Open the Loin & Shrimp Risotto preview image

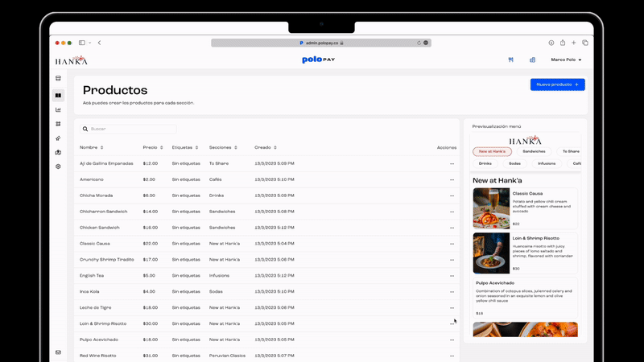pyautogui.click(x=491, y=253)
